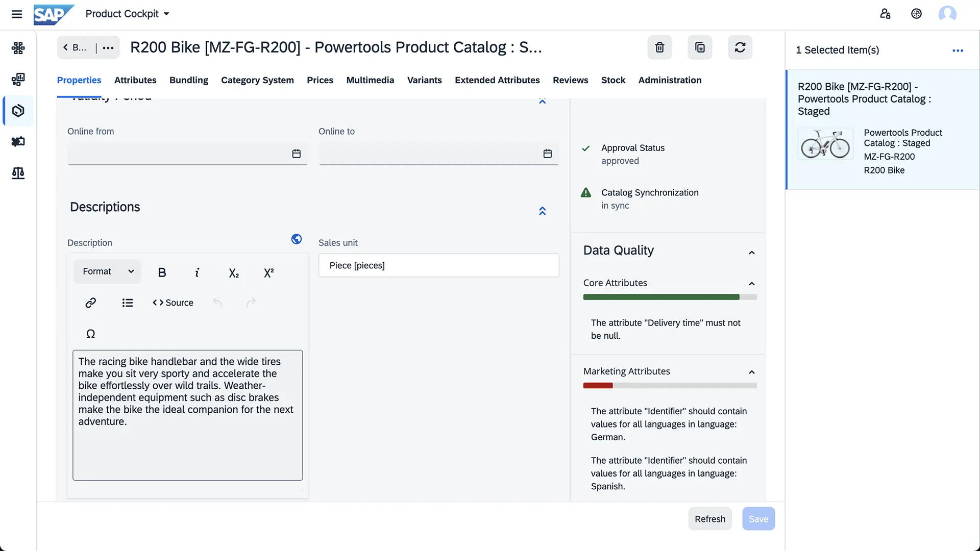The height and width of the screenshot is (551, 980).
Task: Click the SAP logo
Action: pos(54,14)
